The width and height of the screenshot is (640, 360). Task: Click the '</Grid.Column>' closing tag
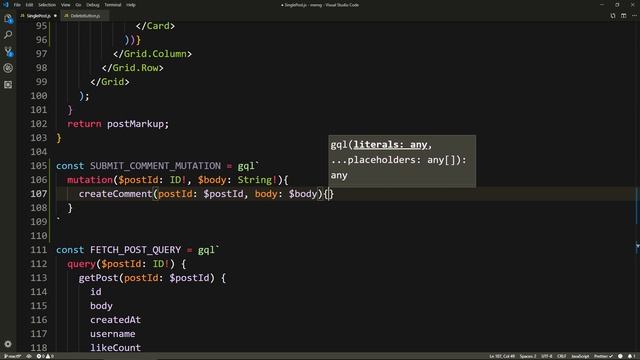152,54
